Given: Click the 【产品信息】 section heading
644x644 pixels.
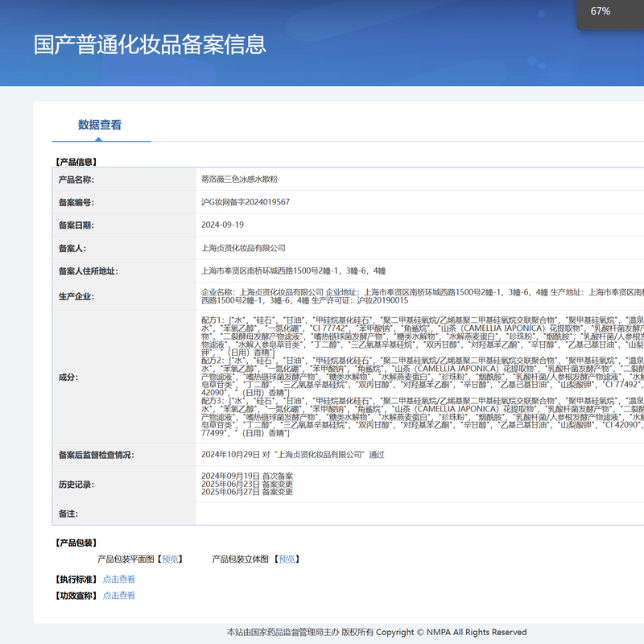Looking at the screenshot, I should (75, 161).
